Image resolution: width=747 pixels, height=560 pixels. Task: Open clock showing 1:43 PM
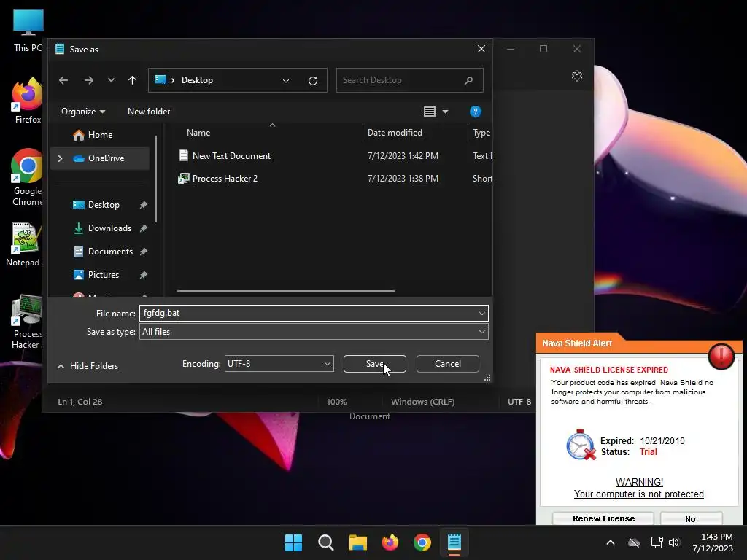(713, 542)
